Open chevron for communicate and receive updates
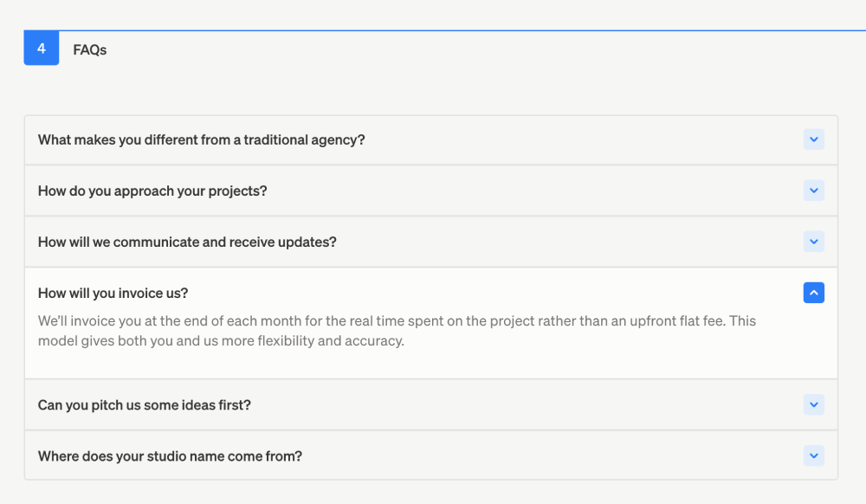The width and height of the screenshot is (866, 504). point(813,242)
